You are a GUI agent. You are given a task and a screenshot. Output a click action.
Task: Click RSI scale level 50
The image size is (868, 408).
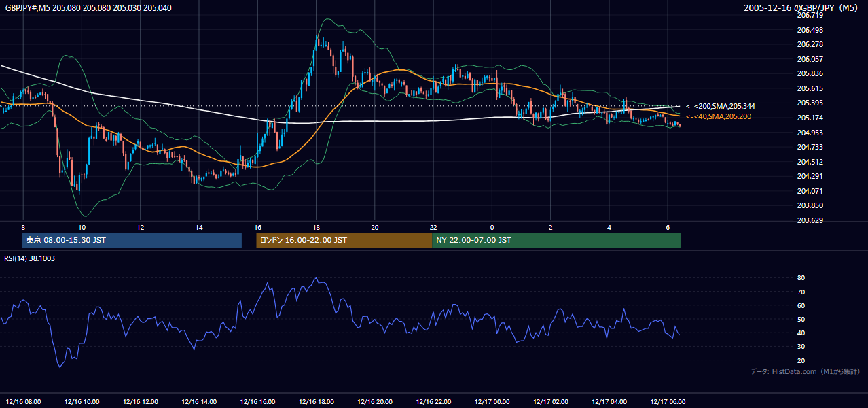(801, 319)
